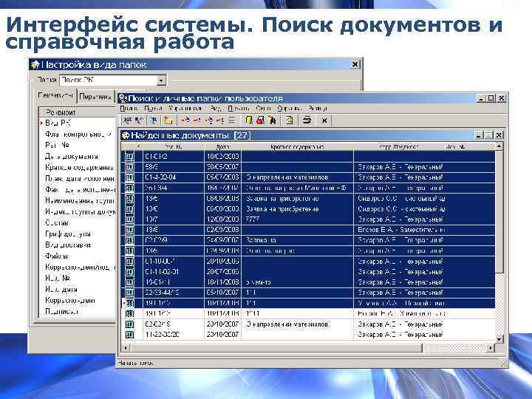532x399 pixels.
Task: Click the 'Егоров Е.А. - Заместитель' cell in row 13/6
Action: (401, 230)
